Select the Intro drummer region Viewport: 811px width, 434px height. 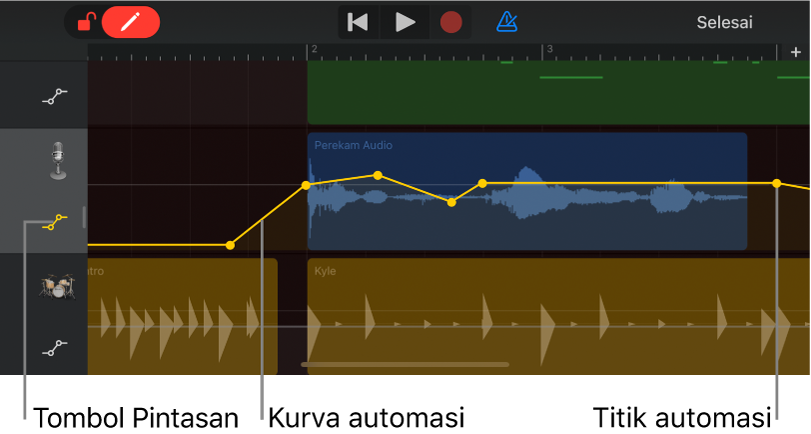click(x=183, y=316)
